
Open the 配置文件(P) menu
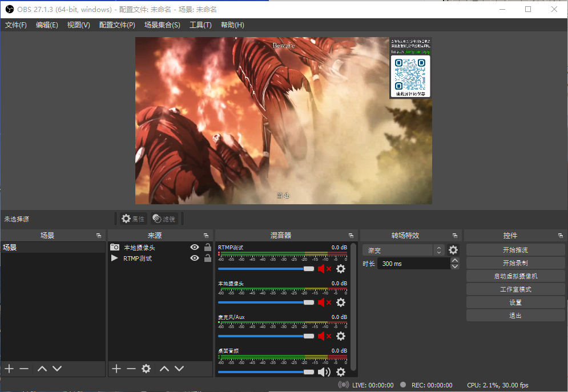coord(117,25)
